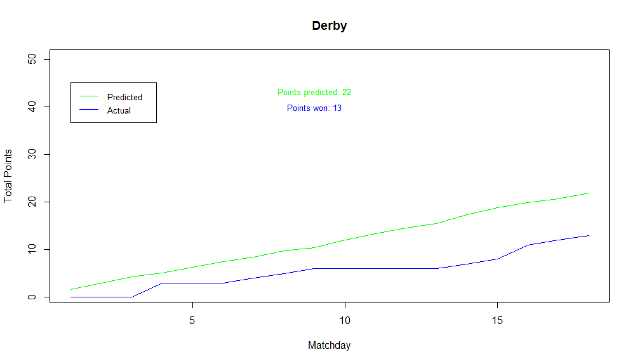The height and width of the screenshot is (364, 635).
Task: Select the Predicted legend label
Action: pos(124,97)
